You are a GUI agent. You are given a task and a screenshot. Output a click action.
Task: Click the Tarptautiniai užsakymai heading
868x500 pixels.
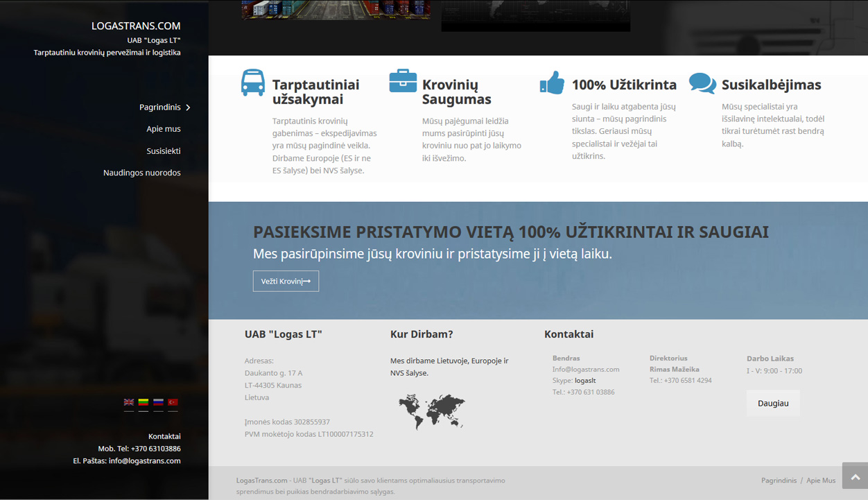(x=315, y=92)
